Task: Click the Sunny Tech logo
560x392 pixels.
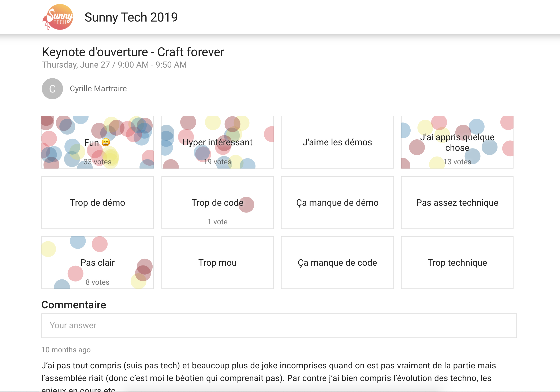Action: click(58, 17)
